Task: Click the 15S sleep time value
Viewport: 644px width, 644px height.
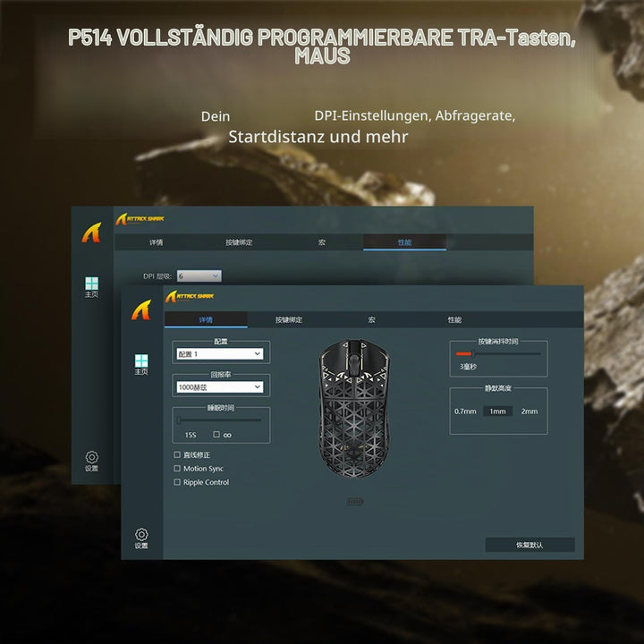Action: pyautogui.click(x=191, y=435)
